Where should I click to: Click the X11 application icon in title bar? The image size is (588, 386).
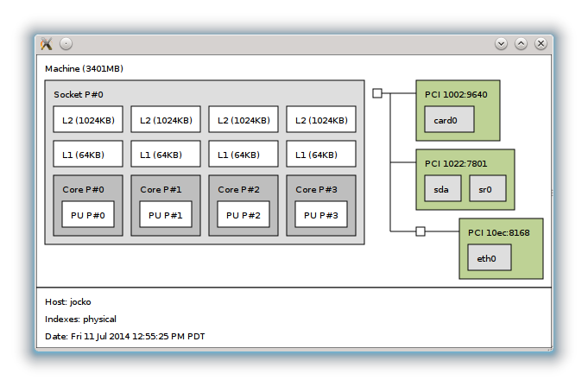(47, 43)
